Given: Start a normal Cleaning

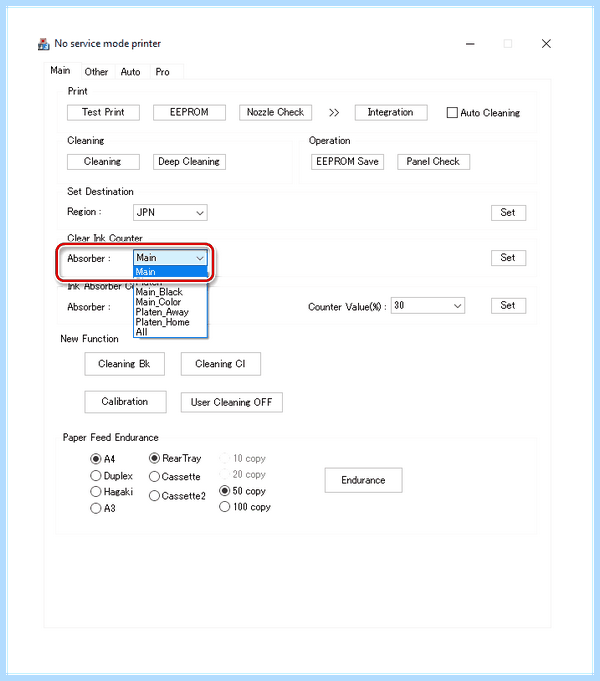Looking at the screenshot, I should 103,162.
